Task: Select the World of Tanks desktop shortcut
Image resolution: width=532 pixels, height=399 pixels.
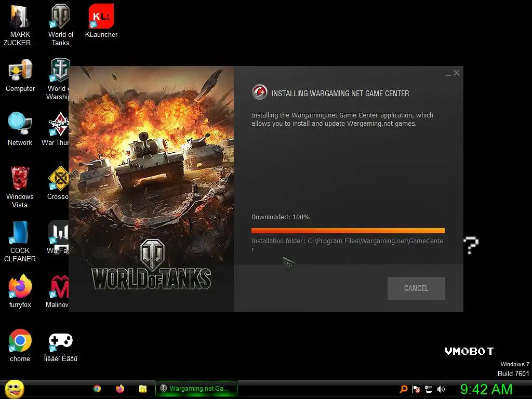Action: 60,25
